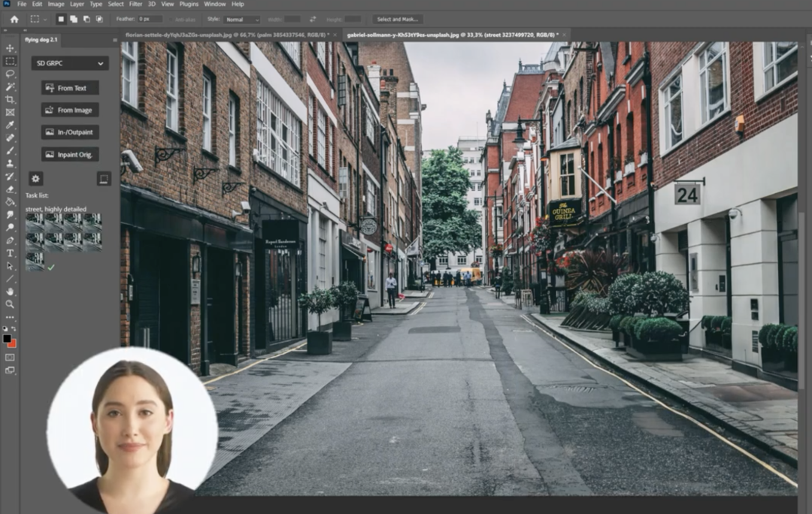The height and width of the screenshot is (514, 812).
Task: Select the Eyedropper tool
Action: click(10, 125)
